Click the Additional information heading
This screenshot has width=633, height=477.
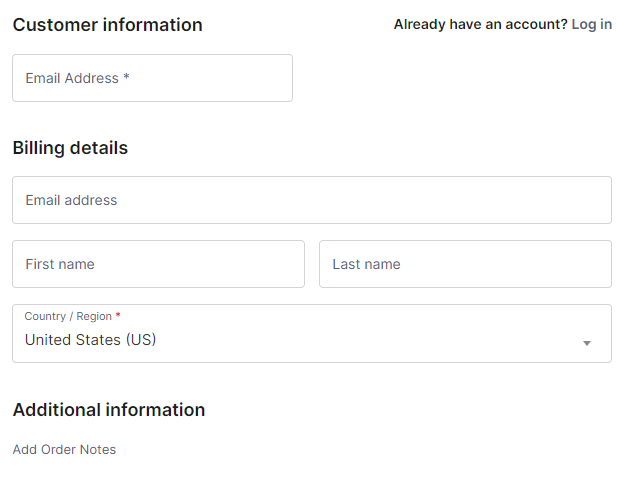click(x=108, y=410)
